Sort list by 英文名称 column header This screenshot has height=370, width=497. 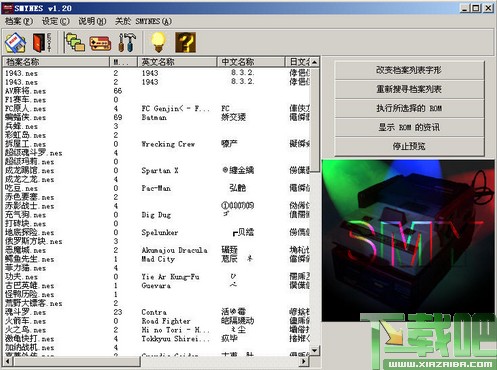click(177, 62)
